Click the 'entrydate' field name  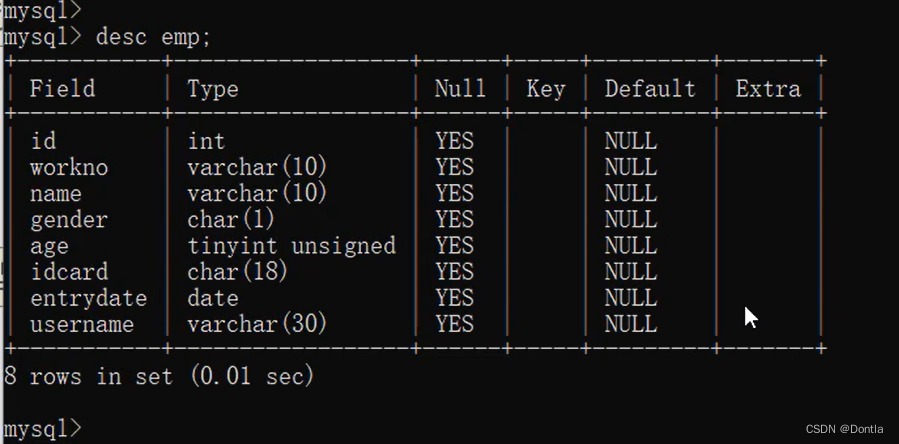[x=88, y=298]
